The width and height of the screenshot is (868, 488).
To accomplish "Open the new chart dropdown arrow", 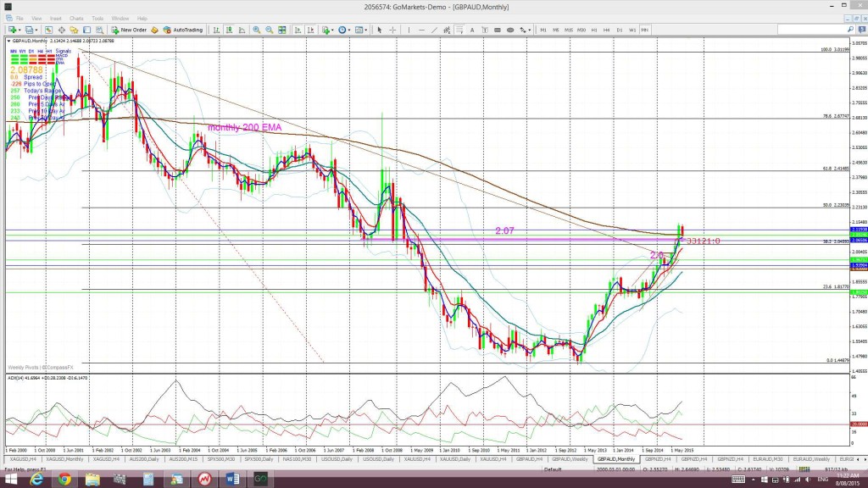I will pos(19,30).
